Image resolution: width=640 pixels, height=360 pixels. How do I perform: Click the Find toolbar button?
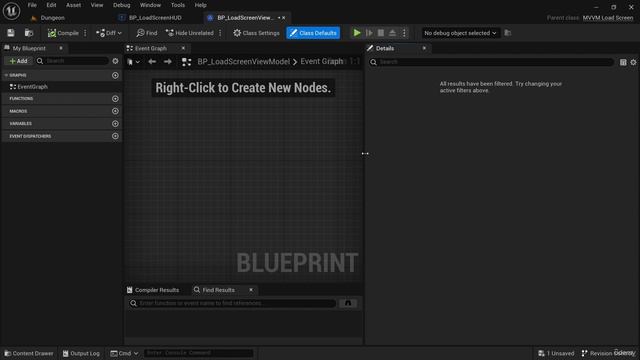coord(147,33)
